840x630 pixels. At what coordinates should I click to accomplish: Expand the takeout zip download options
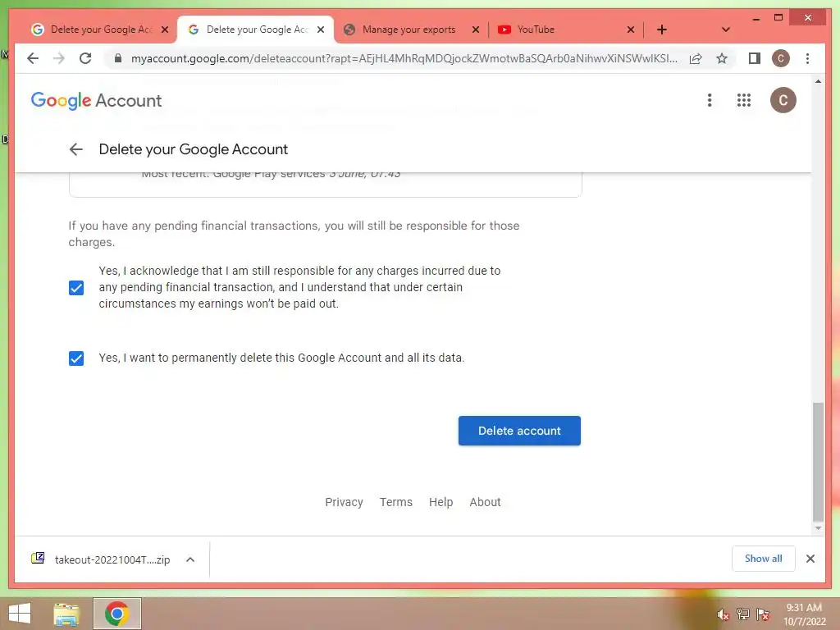190,559
